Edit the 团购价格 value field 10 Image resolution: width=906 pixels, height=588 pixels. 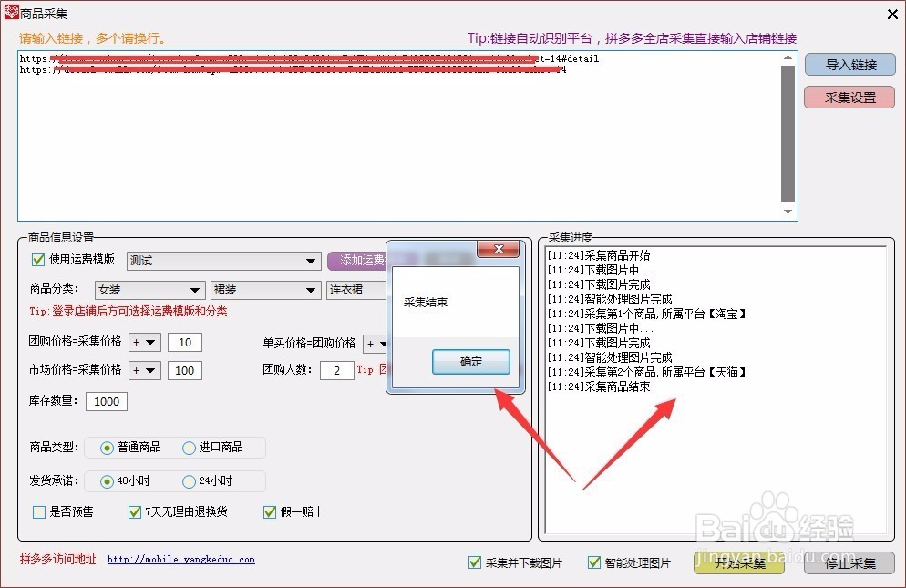(185, 342)
